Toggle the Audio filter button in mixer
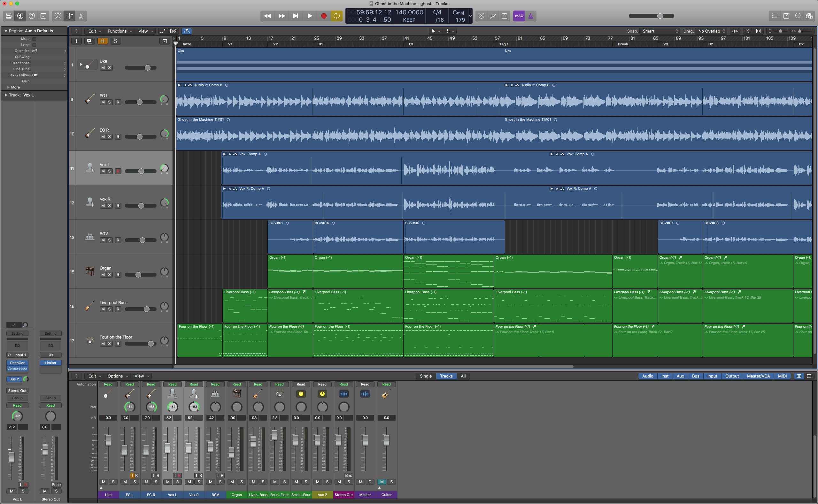This screenshot has height=504, width=818. tap(648, 376)
